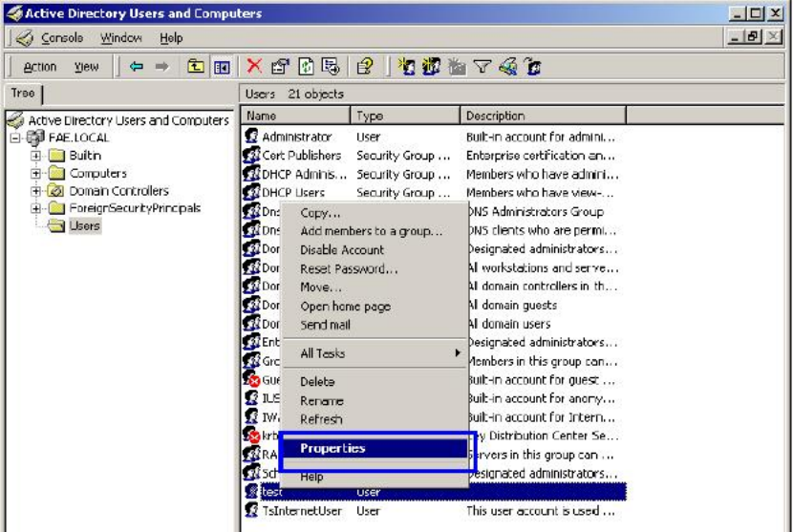Collapse the FAE.LOCAL domain node
Image resolution: width=793 pixels, height=532 pixels.
pyautogui.click(x=15, y=138)
